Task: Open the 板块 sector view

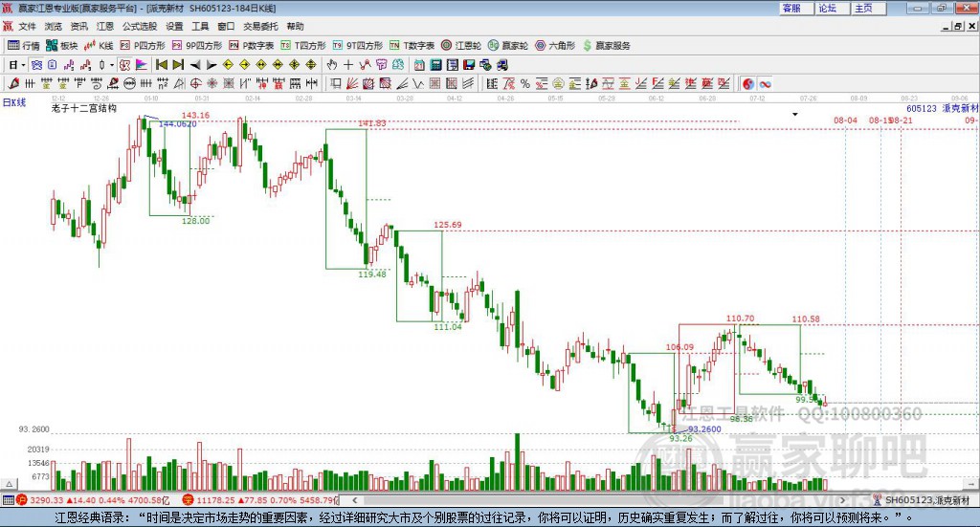Action: 61,46
